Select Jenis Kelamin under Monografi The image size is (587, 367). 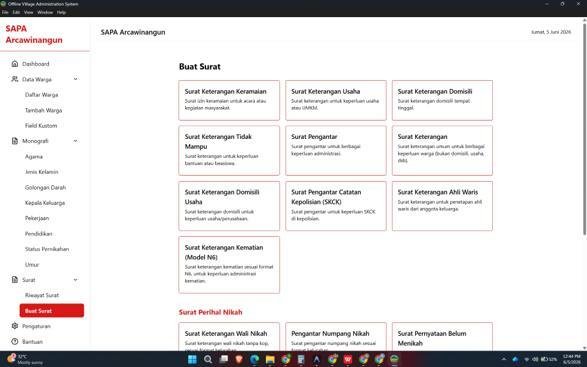(x=42, y=172)
